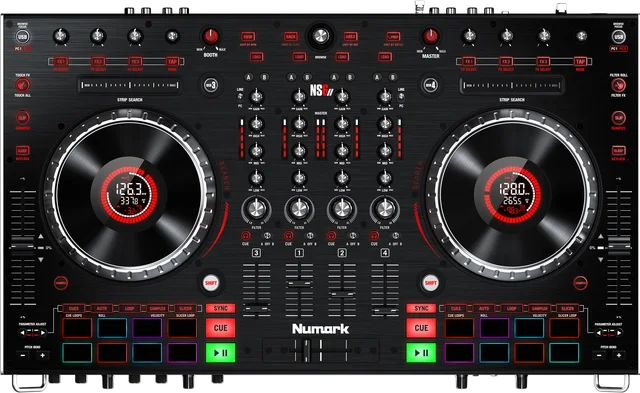Hit the left deck red CUE button
Screen dimensions: 640x393
[x=220, y=328]
